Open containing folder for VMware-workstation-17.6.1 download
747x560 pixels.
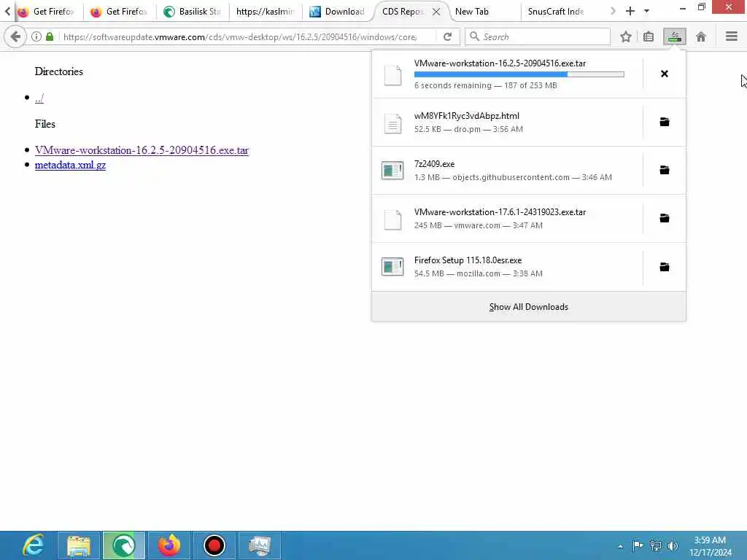click(x=665, y=218)
